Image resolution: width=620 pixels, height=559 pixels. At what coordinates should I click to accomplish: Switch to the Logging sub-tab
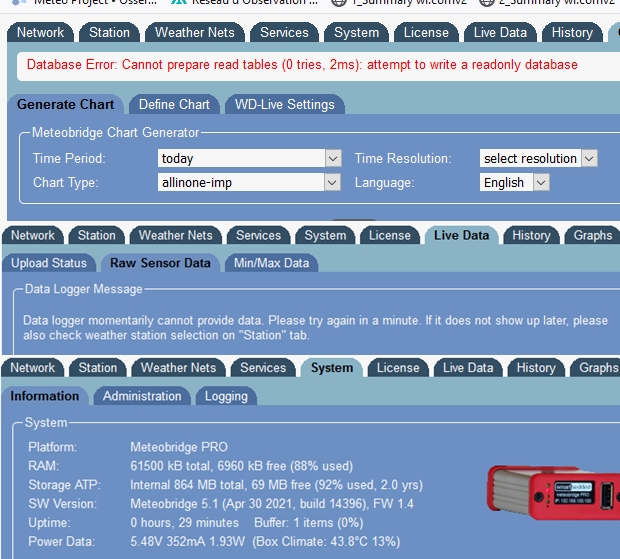click(226, 396)
